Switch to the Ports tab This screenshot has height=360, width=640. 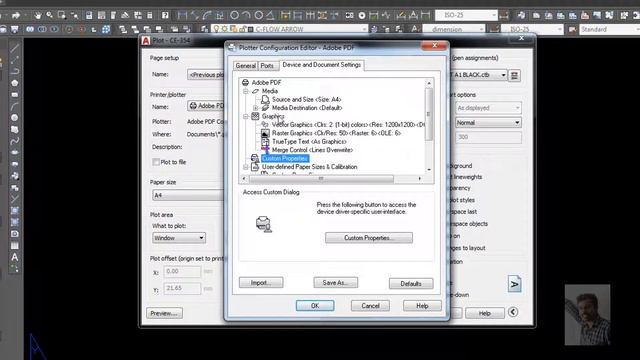coord(267,66)
